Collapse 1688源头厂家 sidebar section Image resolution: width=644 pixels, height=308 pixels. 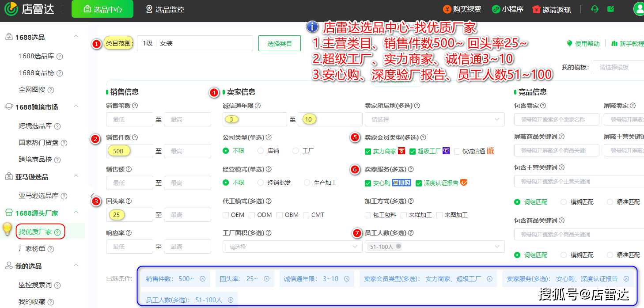(x=76, y=212)
